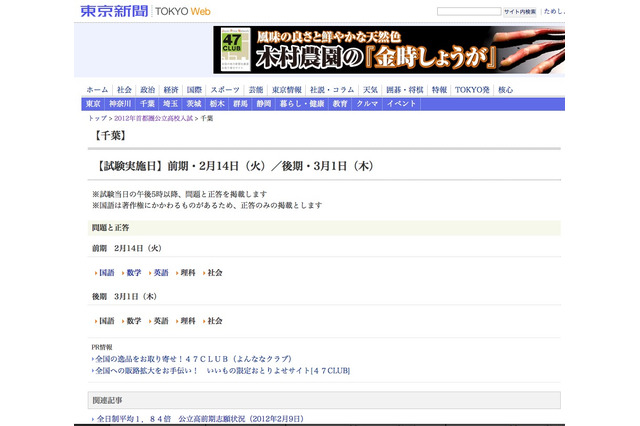Image resolution: width=640 pixels, height=426 pixels.
Task: Click the トップ breadcrumb link
Action: click(x=98, y=118)
